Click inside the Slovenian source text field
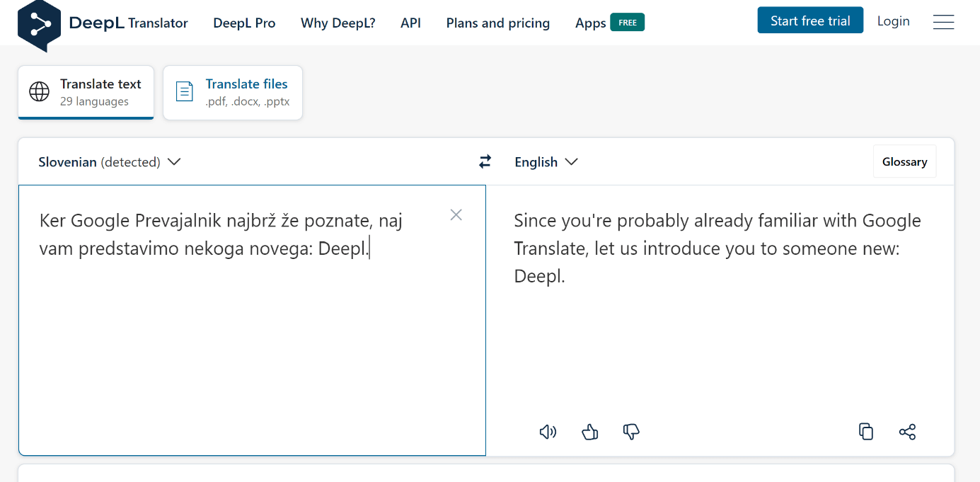Screen dimensions: 980x482 [252, 320]
